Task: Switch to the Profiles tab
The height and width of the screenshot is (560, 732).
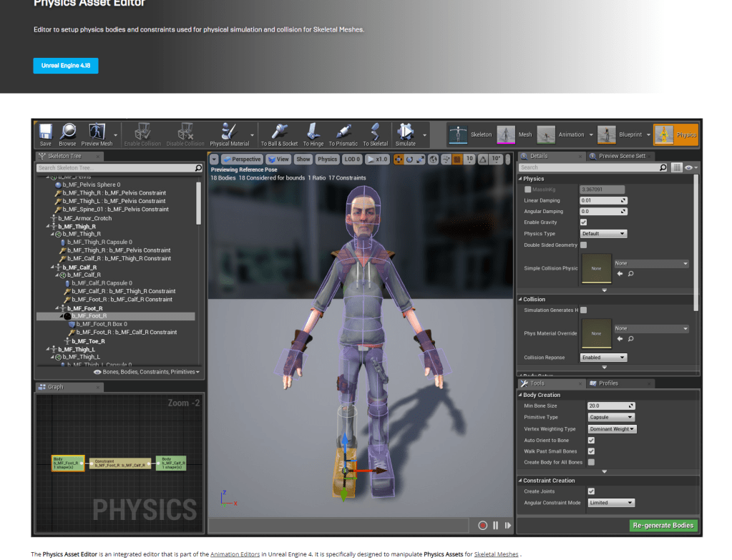Action: tap(608, 383)
